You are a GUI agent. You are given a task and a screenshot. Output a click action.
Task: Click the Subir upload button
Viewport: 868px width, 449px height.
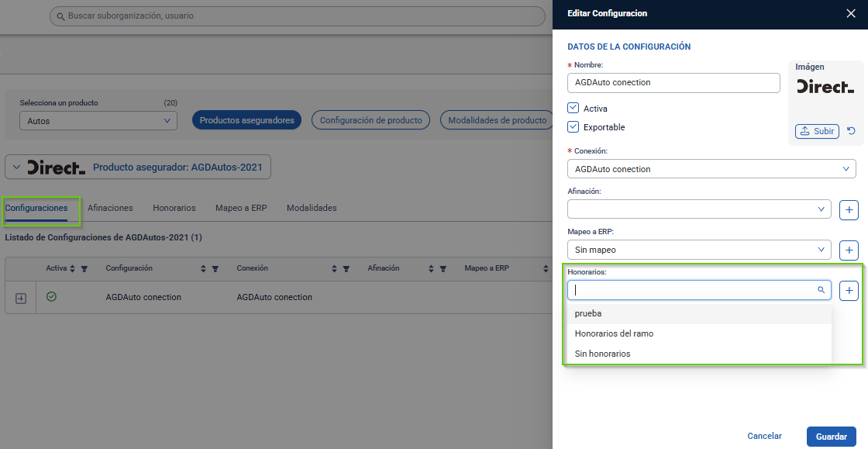(x=817, y=131)
